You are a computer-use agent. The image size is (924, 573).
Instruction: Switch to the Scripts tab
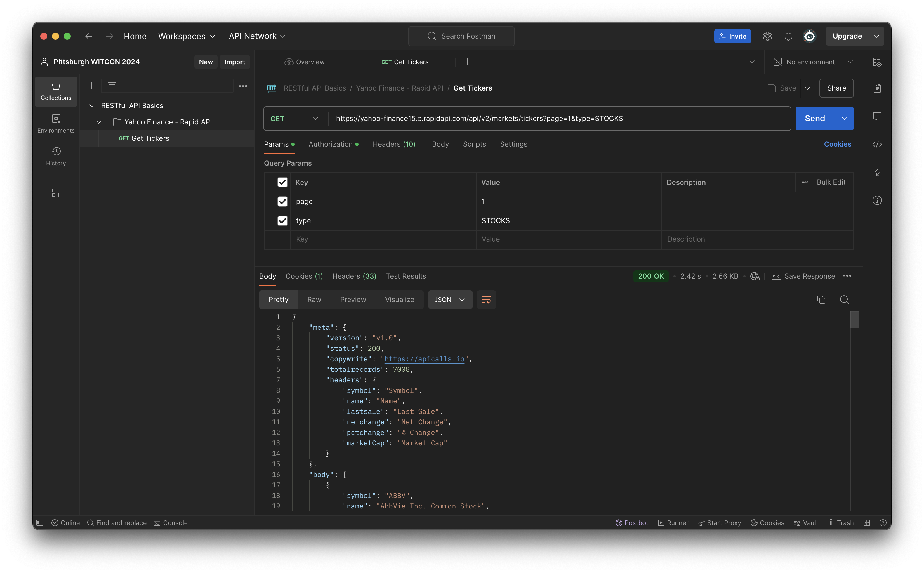point(474,144)
